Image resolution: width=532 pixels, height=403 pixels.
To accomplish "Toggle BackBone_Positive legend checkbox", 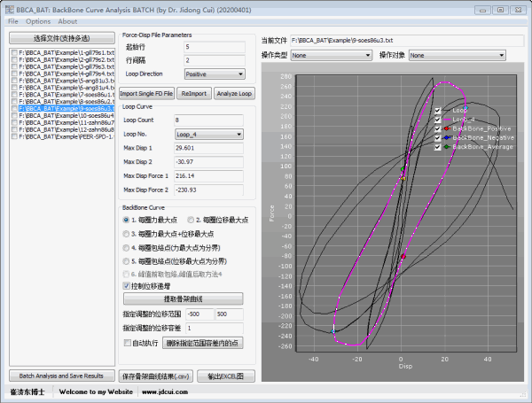I will 438,128.
